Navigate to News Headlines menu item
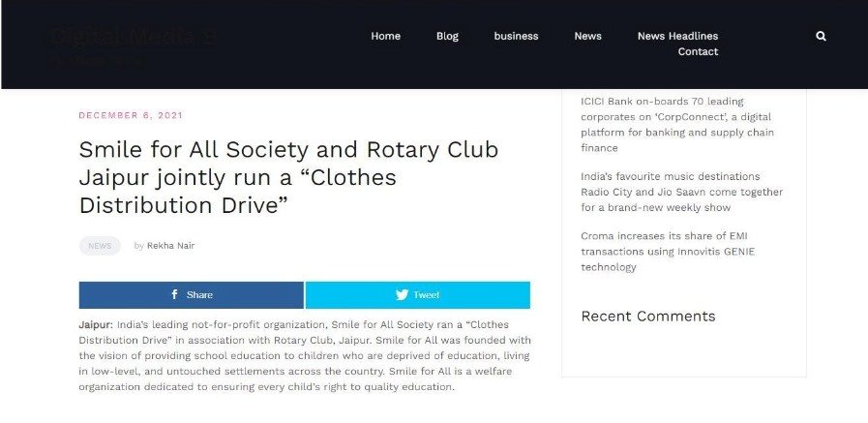Viewport: 868px width, 423px height. tap(677, 36)
